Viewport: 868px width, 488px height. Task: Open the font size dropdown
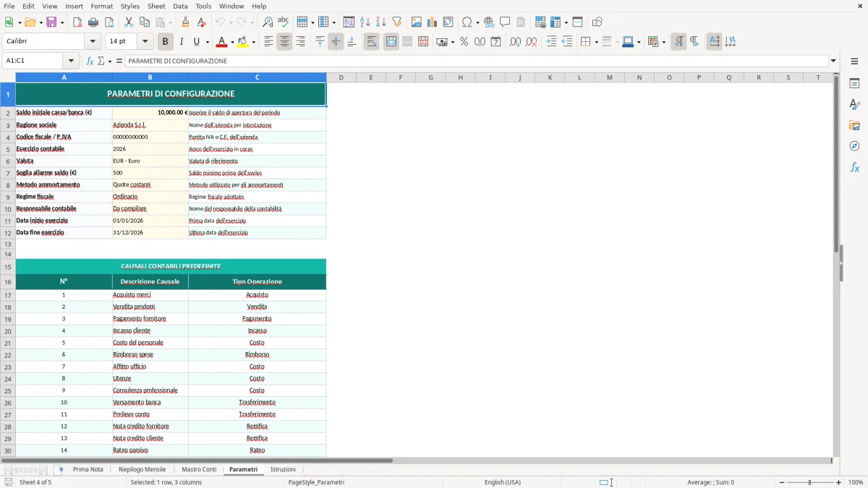145,42
